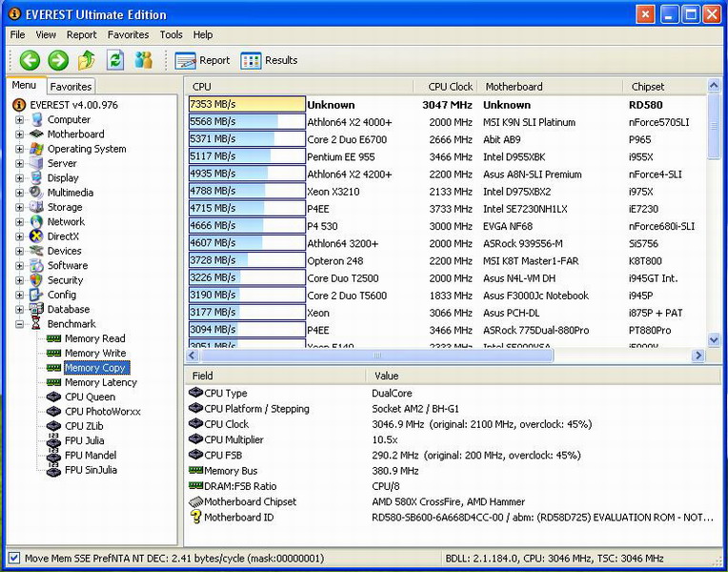Expand the Operating System node

[x=19, y=149]
